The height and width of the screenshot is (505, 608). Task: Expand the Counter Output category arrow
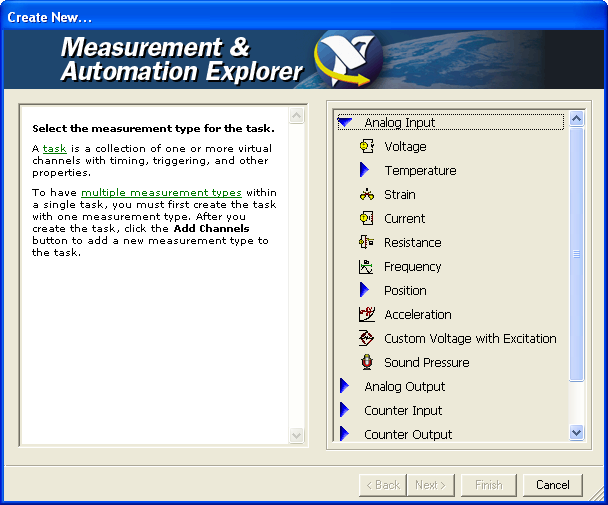click(x=344, y=434)
